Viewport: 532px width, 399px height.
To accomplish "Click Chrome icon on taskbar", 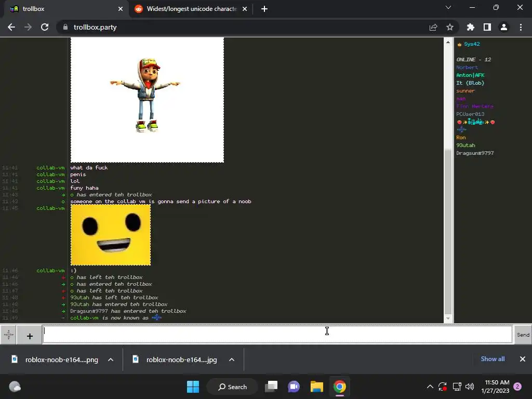I will pos(340,387).
